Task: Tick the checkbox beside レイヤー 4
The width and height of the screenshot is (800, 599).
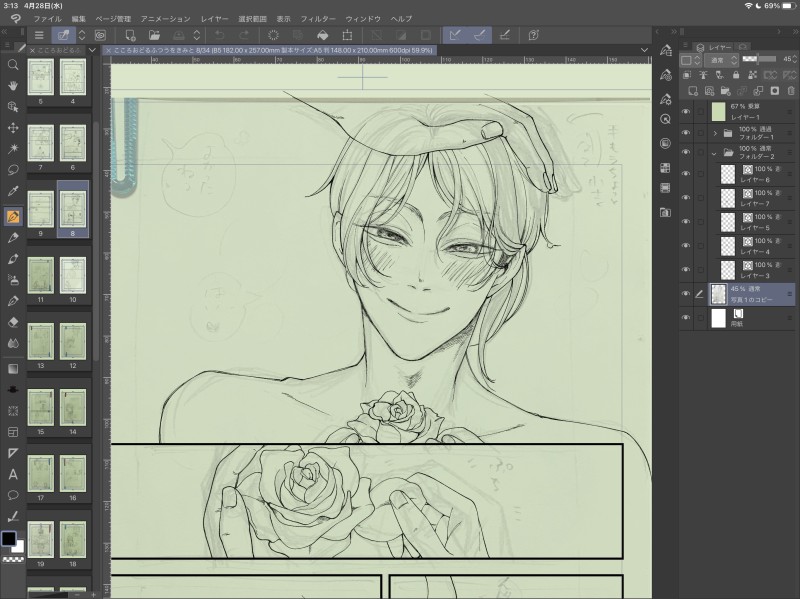Action: pyautogui.click(x=701, y=246)
